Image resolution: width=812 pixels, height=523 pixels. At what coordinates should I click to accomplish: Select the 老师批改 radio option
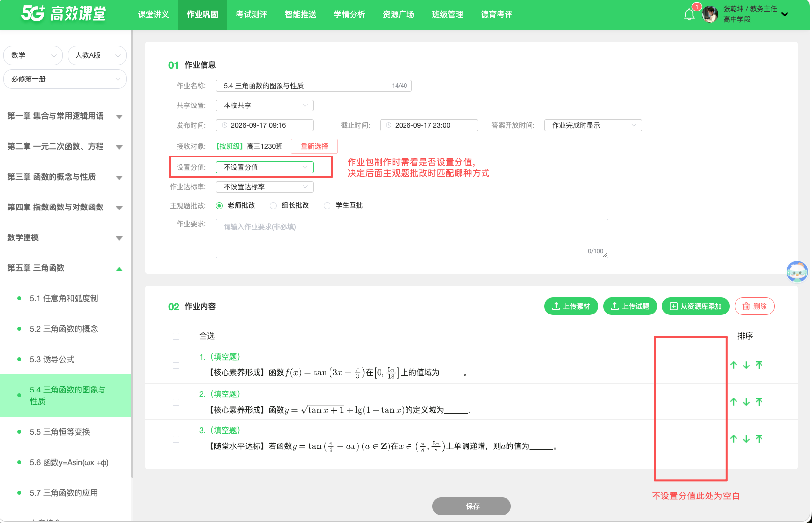click(x=219, y=206)
